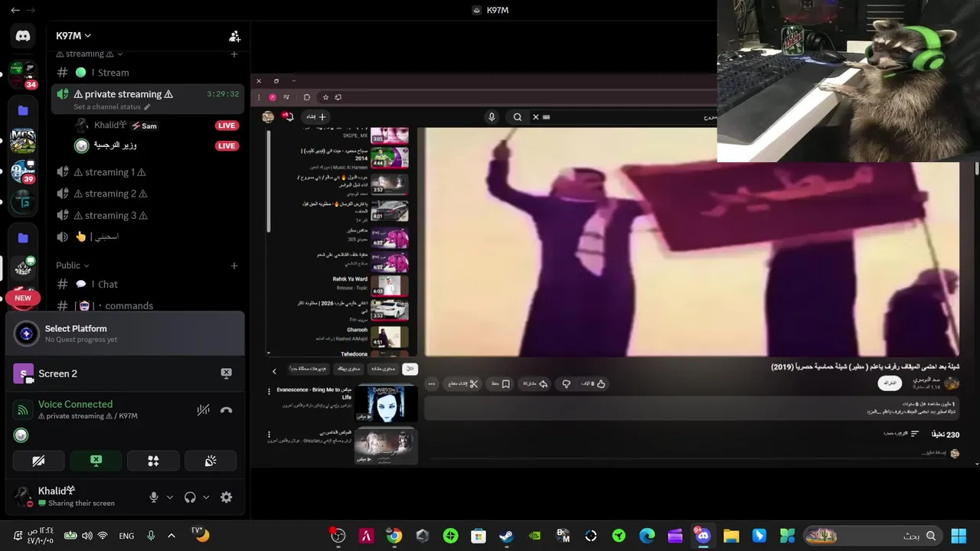Open the server with the 34 badge

pyautogui.click(x=23, y=74)
